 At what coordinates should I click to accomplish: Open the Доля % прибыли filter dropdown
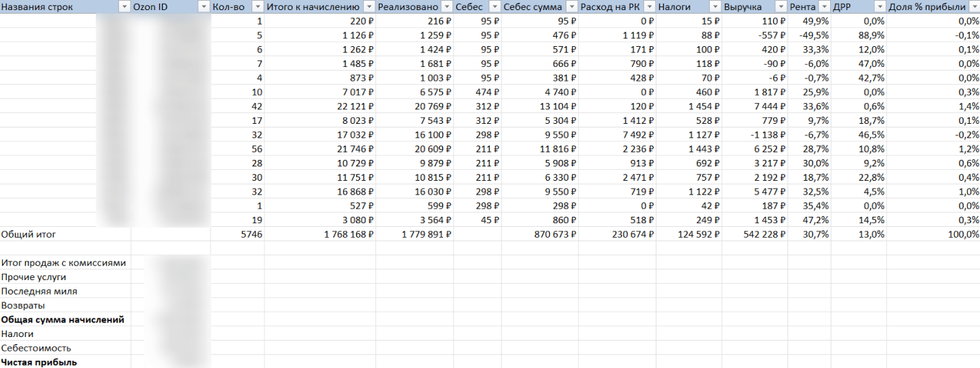[x=973, y=6]
